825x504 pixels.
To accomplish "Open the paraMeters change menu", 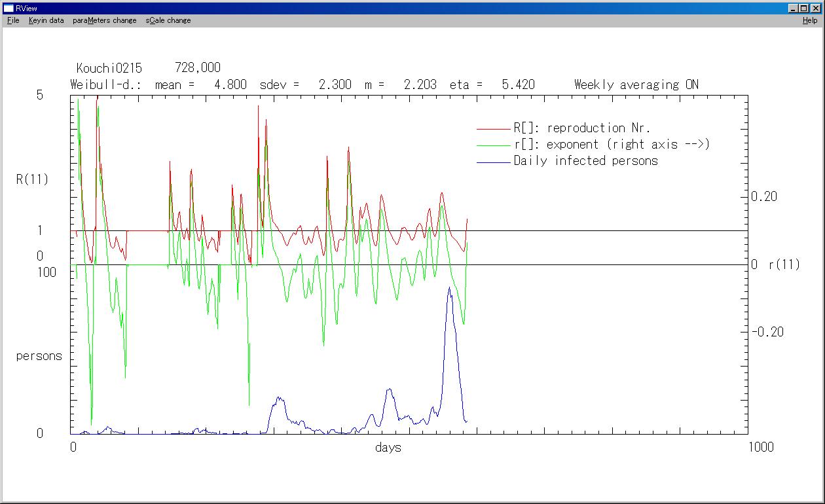I will click(105, 20).
